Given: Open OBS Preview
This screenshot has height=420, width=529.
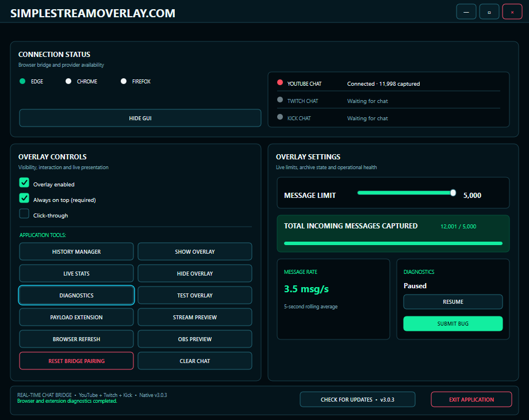Looking at the screenshot, I should pyautogui.click(x=195, y=339).
